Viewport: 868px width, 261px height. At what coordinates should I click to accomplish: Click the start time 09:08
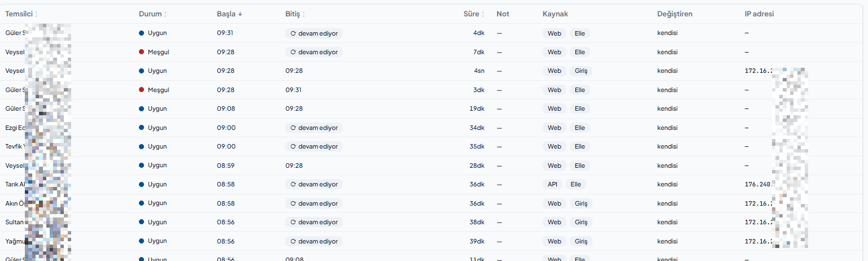click(x=226, y=108)
